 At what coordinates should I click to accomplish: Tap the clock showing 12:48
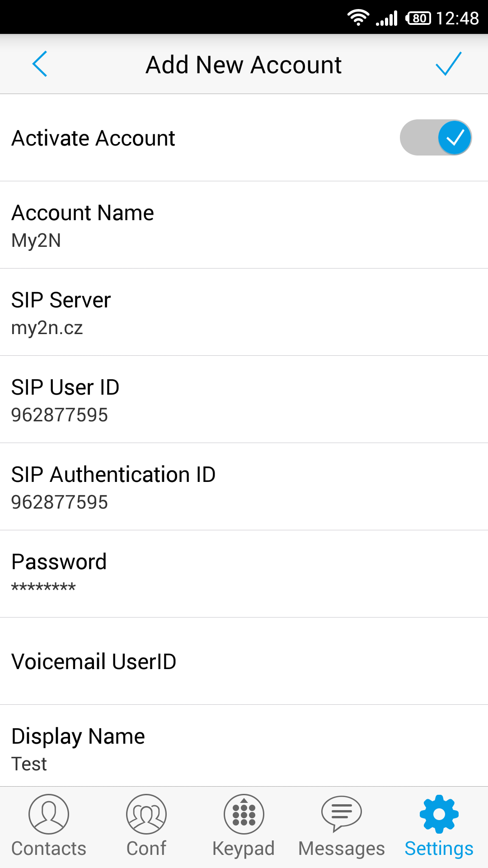tap(457, 18)
